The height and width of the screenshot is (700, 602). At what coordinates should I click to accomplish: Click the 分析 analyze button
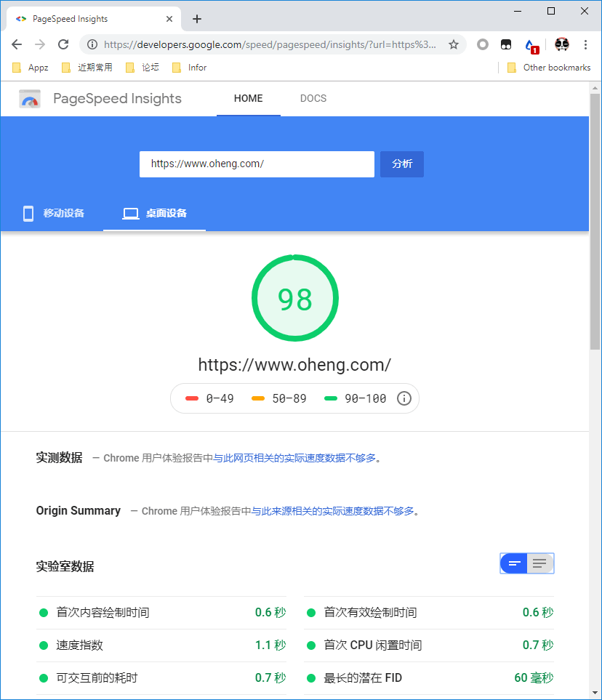pos(402,164)
